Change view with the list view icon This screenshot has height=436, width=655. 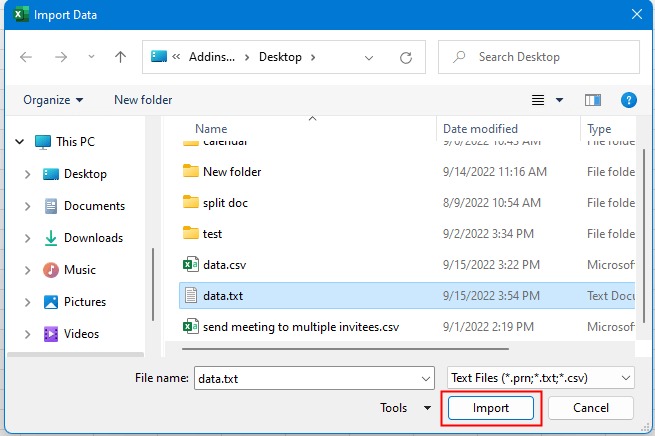coord(538,100)
